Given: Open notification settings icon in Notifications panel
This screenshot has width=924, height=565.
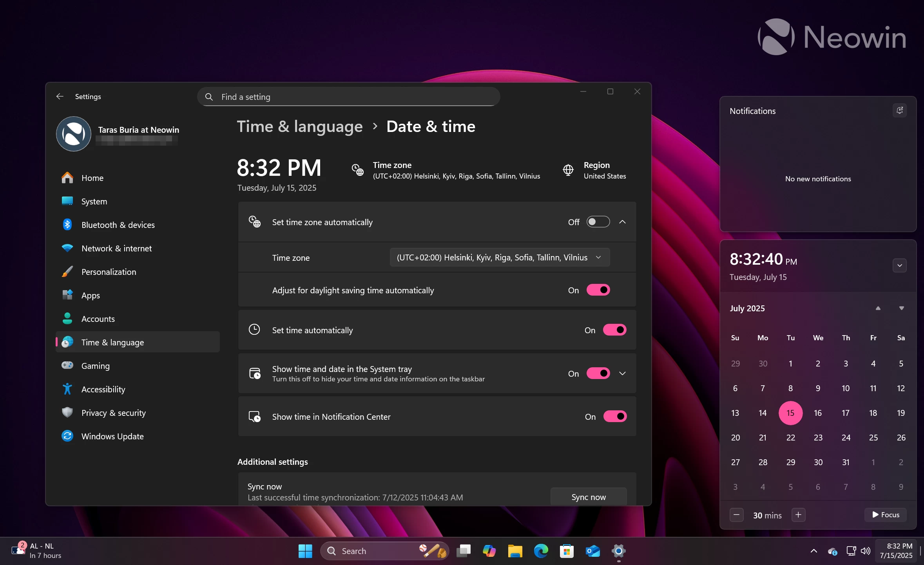Looking at the screenshot, I should point(900,110).
